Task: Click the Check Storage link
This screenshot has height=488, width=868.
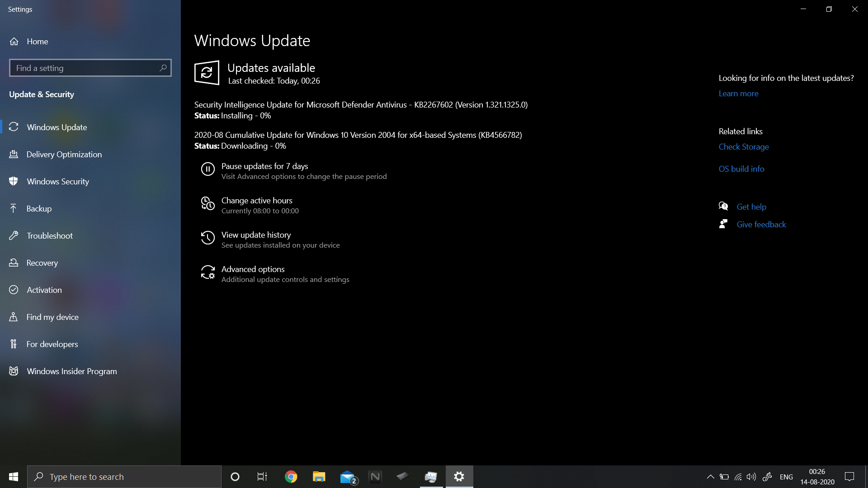Action: [x=744, y=146]
